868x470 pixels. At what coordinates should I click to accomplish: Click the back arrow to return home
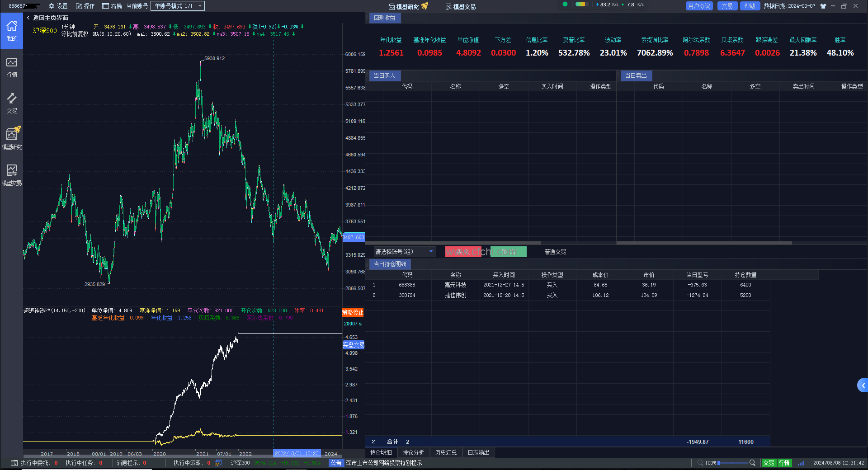tap(28, 18)
